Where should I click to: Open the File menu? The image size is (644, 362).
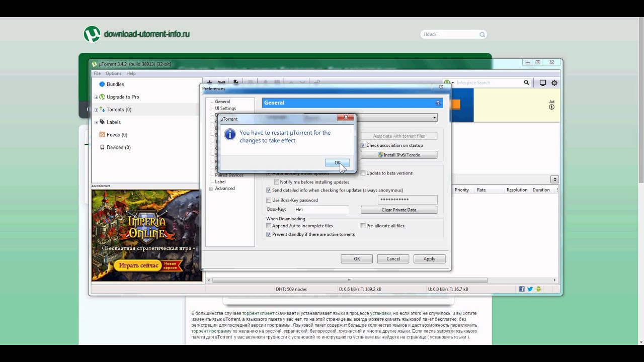(x=97, y=73)
